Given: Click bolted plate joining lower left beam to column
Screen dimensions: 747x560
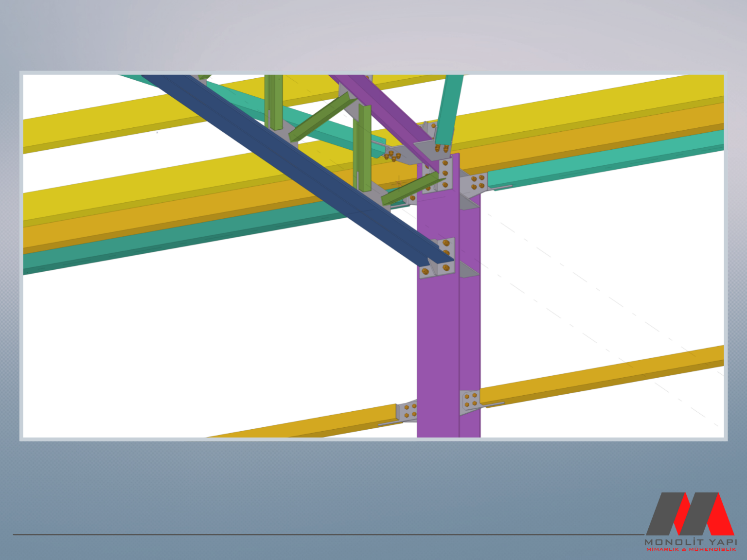Looking at the screenshot, I should (x=408, y=411).
